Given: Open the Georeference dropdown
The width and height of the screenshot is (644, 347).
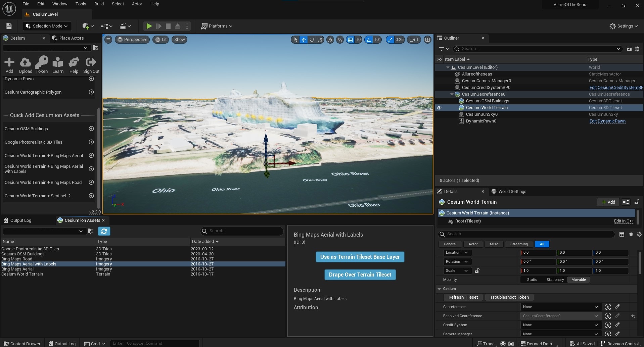Looking at the screenshot, I should tap(560, 307).
